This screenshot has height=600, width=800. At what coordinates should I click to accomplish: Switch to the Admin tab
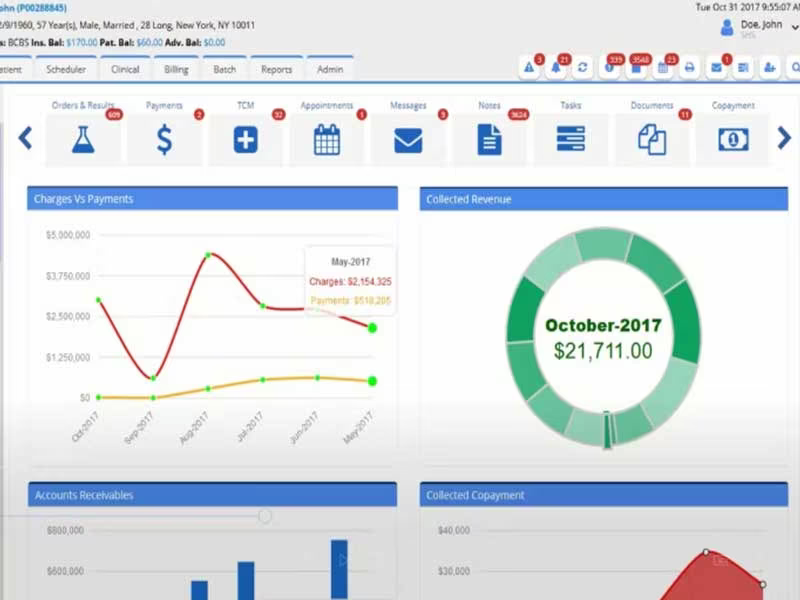click(x=330, y=69)
